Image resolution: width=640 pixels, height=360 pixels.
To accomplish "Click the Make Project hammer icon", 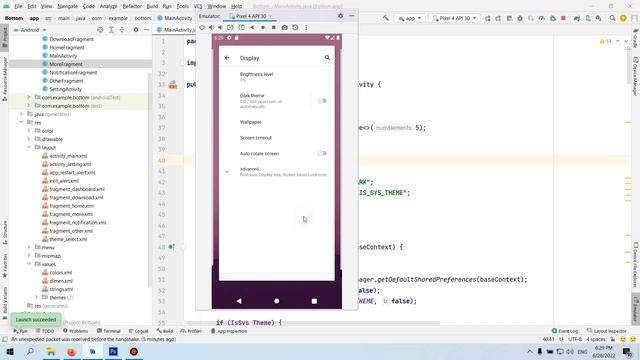I will 385,18.
